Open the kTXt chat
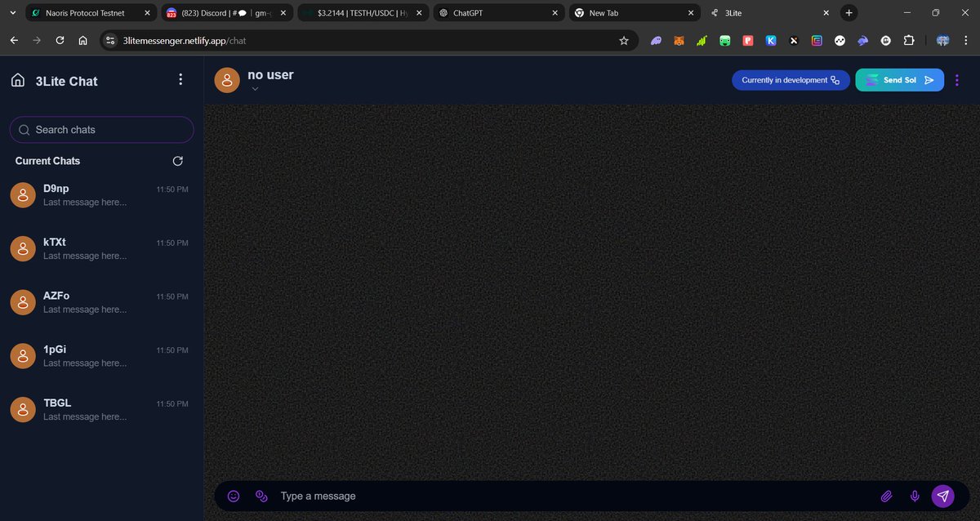The width and height of the screenshot is (980, 521). click(101, 249)
